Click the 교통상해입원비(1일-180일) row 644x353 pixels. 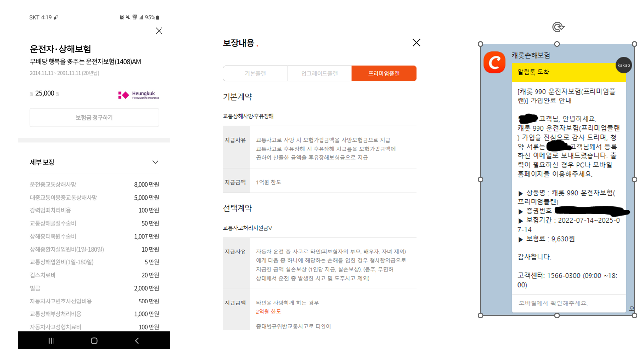point(94,262)
